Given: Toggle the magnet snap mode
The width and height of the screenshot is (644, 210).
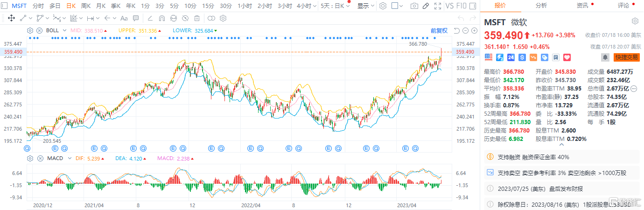Looking at the screenshot, I should pyautogui.click(x=162, y=18).
